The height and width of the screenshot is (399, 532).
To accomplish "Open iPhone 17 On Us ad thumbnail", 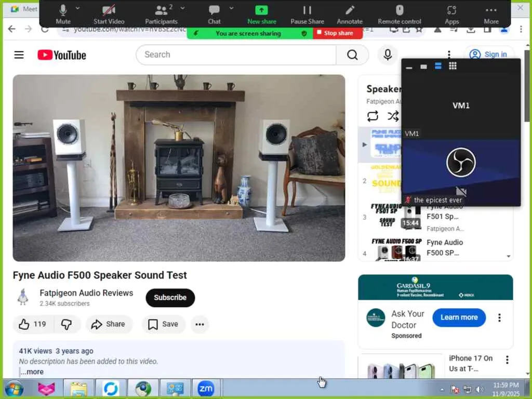I will (x=401, y=366).
